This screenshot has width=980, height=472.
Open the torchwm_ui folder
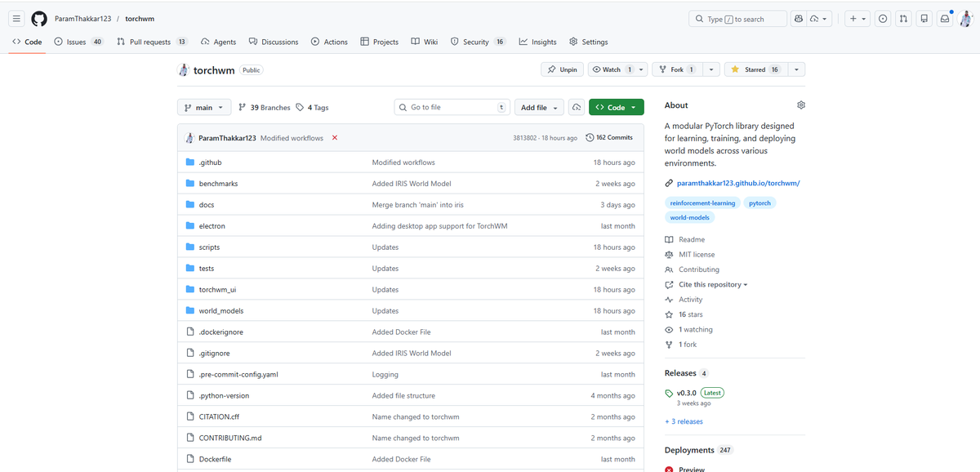(218, 290)
